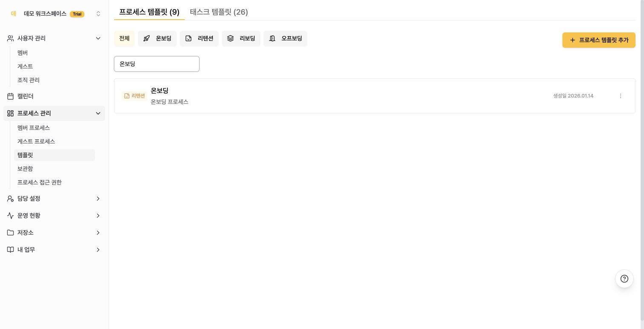Click the 사용자 관리 people icon
This screenshot has width=644, height=329.
point(11,38)
